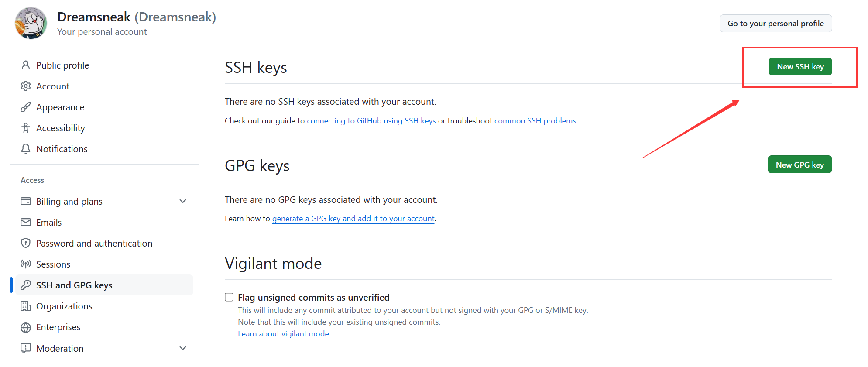
Task: Click the Public profile person icon
Action: tap(26, 65)
